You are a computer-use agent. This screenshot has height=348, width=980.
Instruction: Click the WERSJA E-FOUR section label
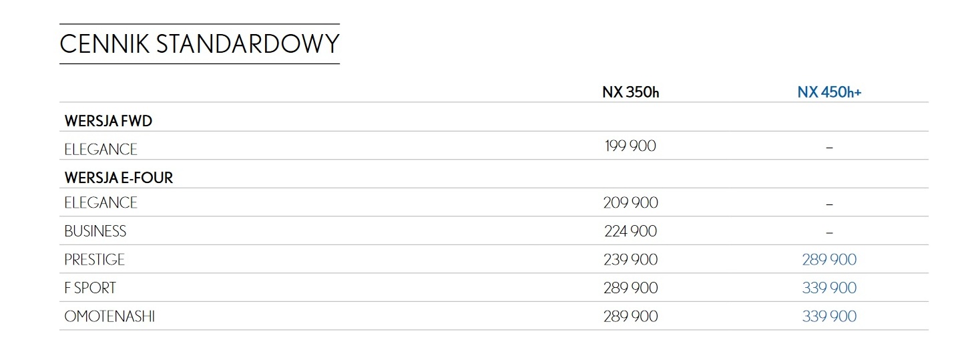tap(119, 178)
